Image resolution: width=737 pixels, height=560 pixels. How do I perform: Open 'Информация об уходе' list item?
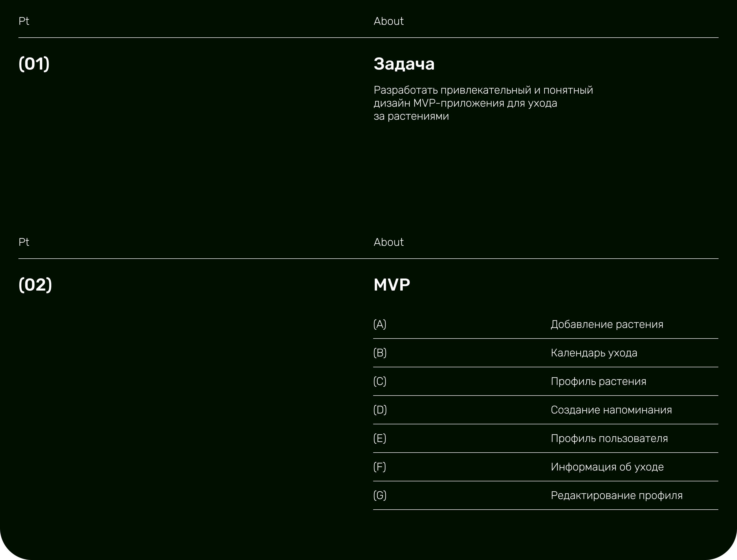pos(607,467)
